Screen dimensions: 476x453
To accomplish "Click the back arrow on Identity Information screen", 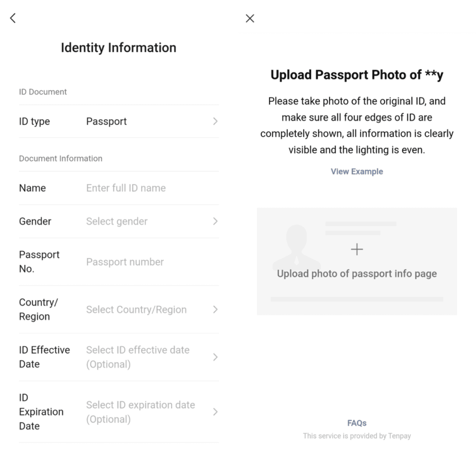I will pyautogui.click(x=13, y=18).
